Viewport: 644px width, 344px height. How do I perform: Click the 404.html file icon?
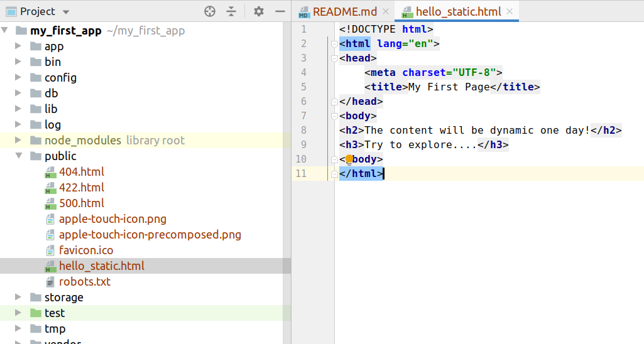50,172
